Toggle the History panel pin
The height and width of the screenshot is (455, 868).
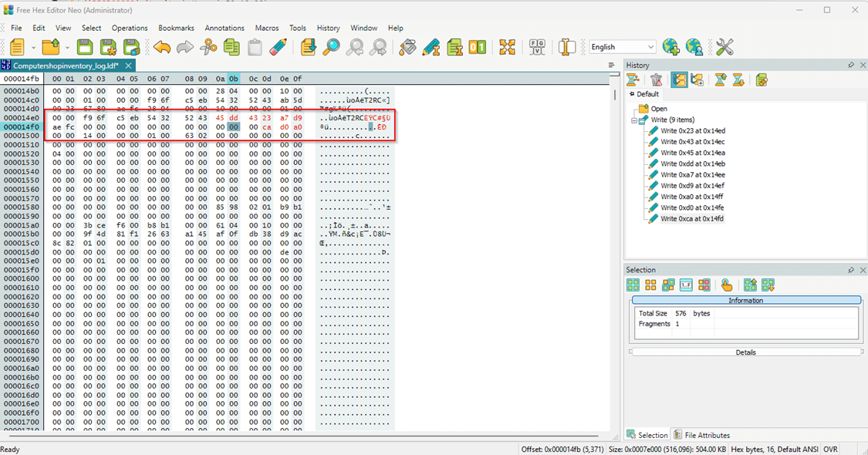pos(851,66)
